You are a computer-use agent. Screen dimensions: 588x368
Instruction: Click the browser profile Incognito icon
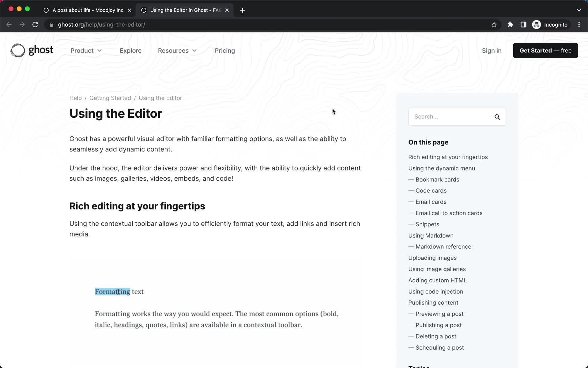pos(536,24)
